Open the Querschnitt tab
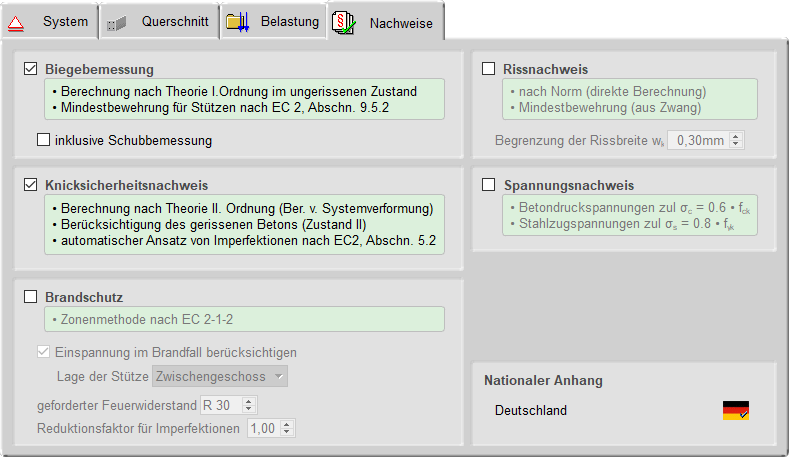This screenshot has height=457, width=789. point(174,21)
